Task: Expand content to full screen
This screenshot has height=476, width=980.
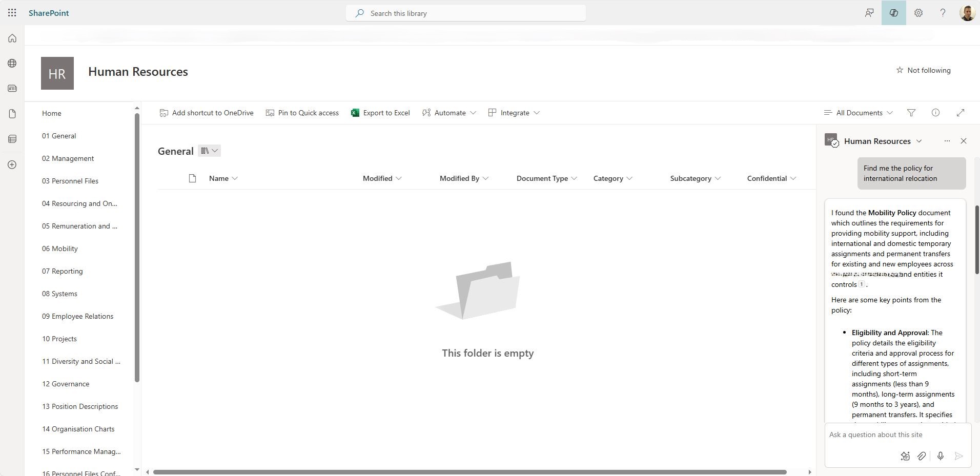Action: [x=960, y=113]
